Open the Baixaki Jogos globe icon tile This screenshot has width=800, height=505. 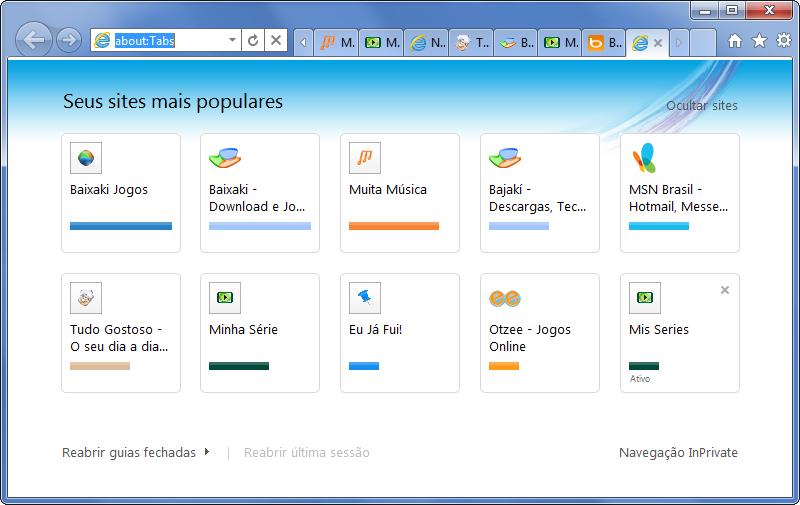86,158
